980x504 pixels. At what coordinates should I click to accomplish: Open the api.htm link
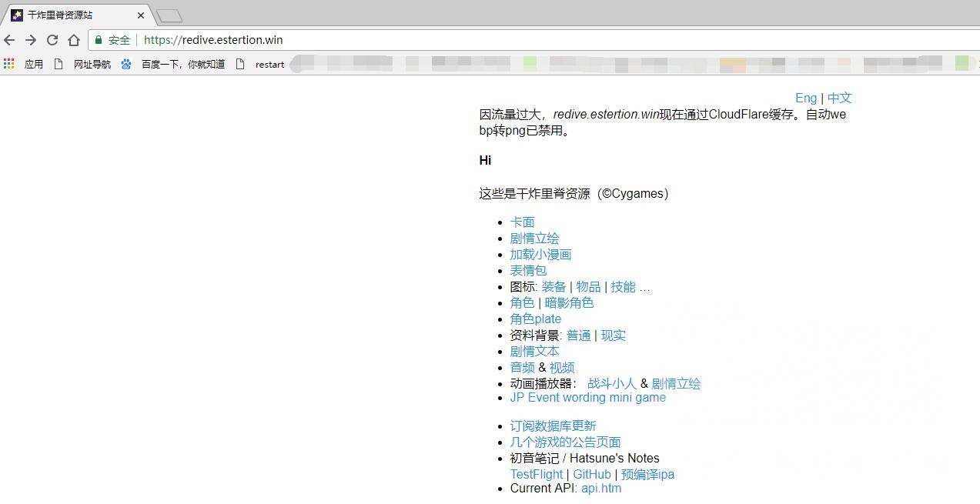pyautogui.click(x=600, y=489)
